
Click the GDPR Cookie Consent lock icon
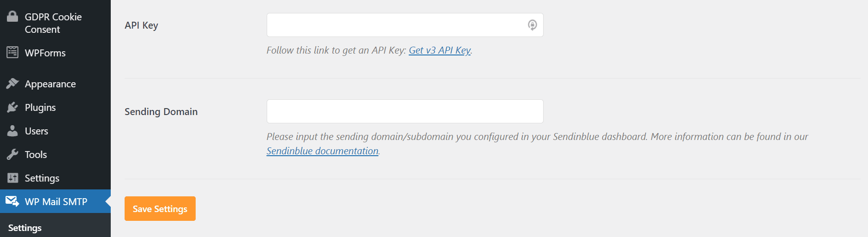(x=12, y=17)
